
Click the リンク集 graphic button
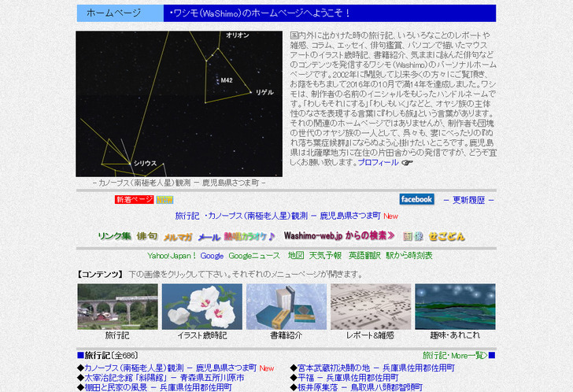(114, 236)
